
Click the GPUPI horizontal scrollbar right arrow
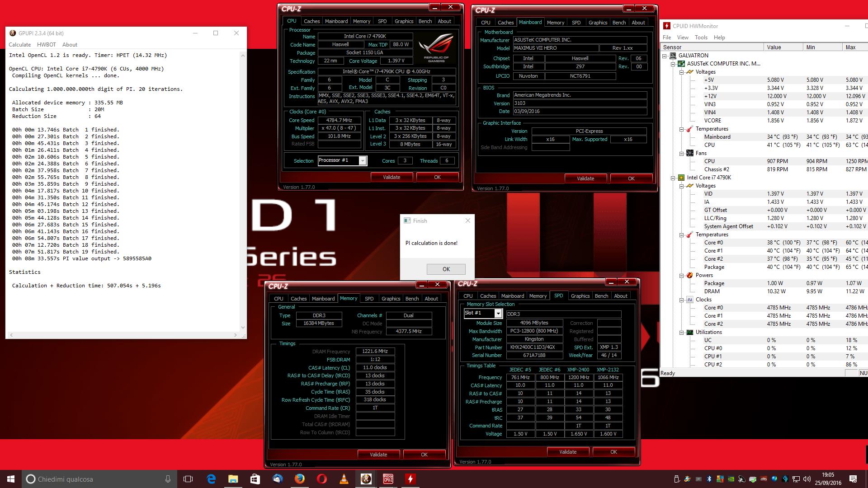(235, 335)
